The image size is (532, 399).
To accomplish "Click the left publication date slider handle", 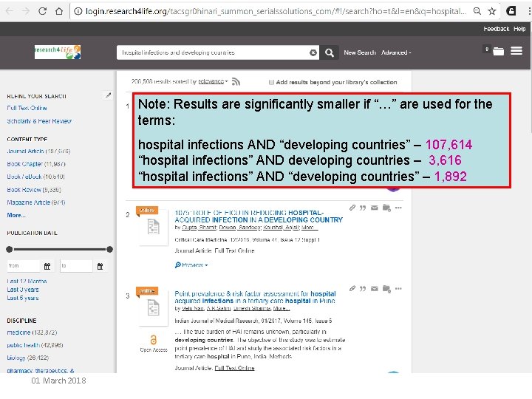I will [x=10, y=250].
